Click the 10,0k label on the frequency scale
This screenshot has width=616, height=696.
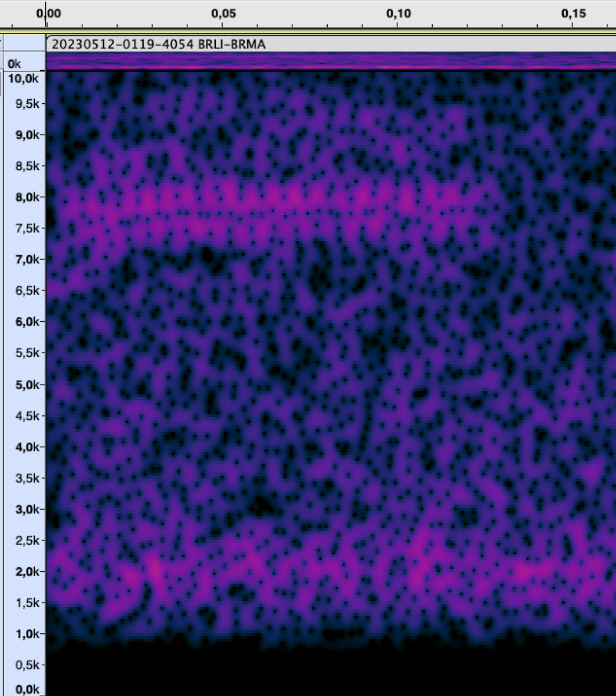[24, 78]
